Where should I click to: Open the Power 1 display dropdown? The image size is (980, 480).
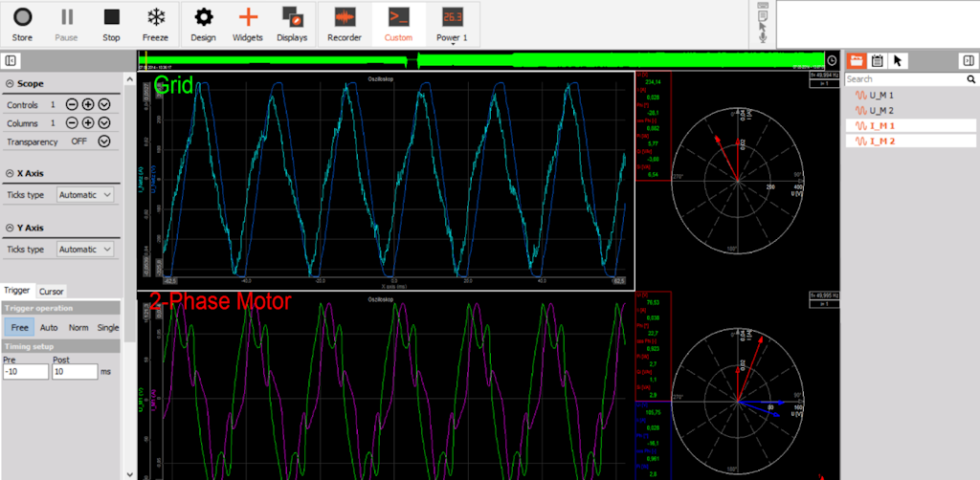point(452,24)
